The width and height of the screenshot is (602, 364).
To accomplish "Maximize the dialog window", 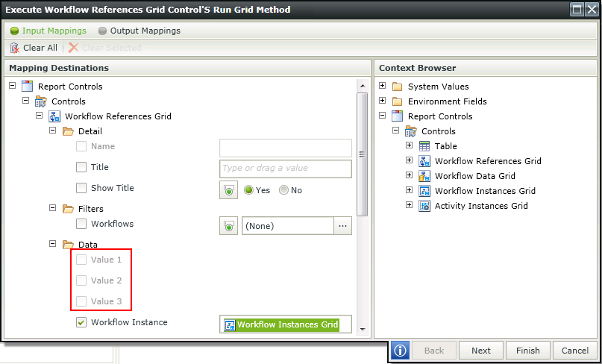I will tap(577, 10).
